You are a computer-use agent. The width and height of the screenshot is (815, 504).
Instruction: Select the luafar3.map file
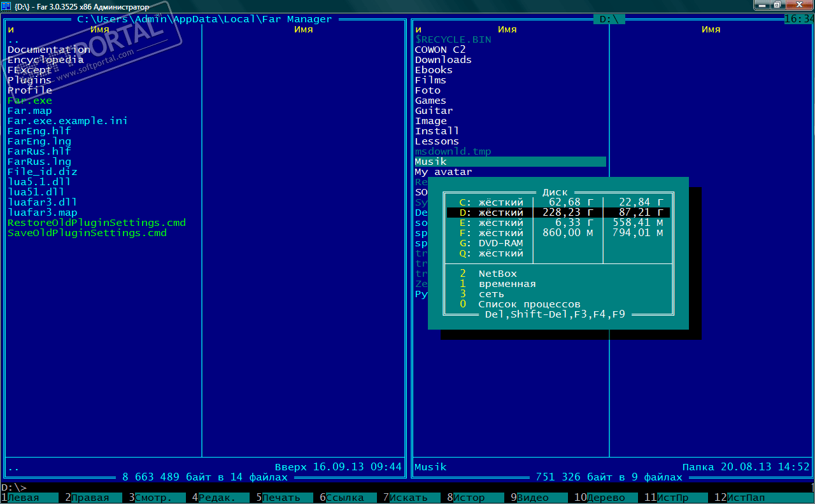43,213
